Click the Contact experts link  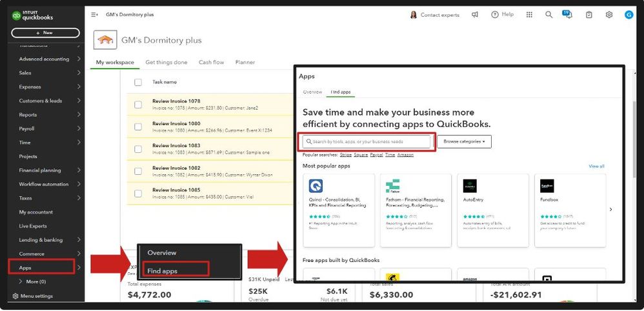coord(440,15)
